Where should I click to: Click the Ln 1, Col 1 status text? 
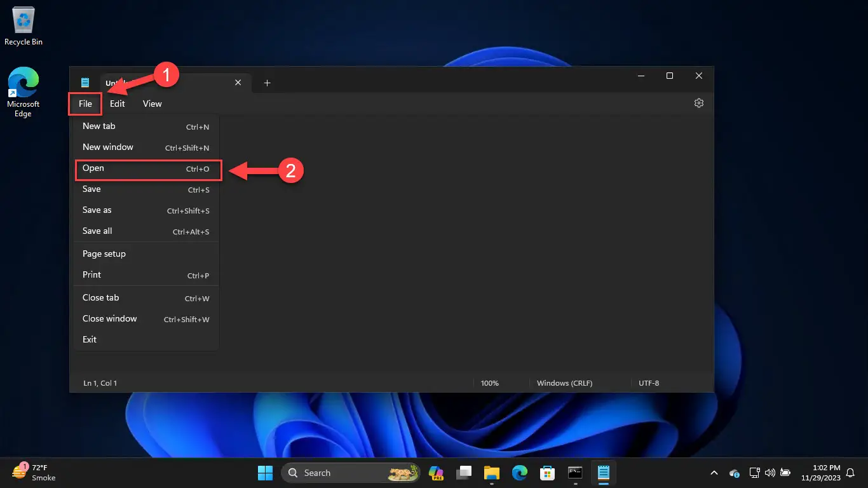[x=100, y=383]
